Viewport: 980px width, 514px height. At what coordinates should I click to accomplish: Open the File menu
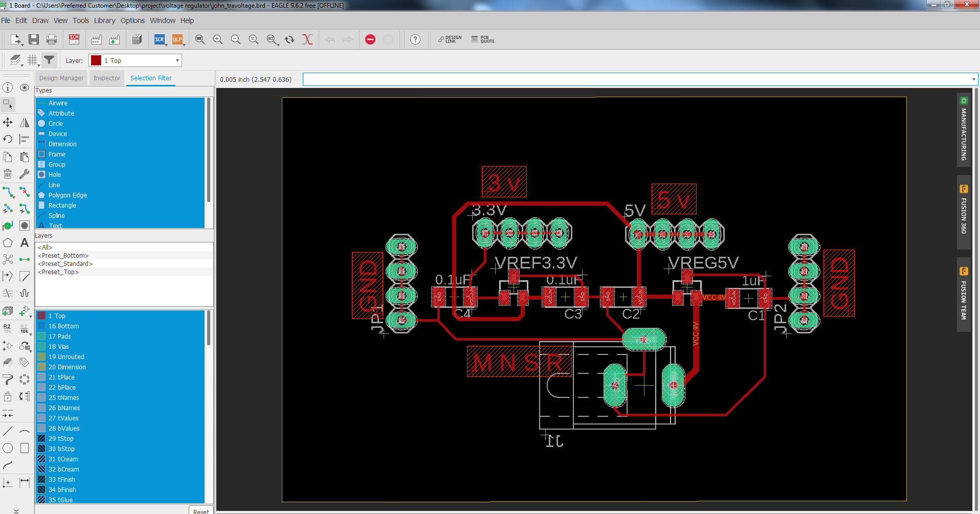click(x=6, y=20)
